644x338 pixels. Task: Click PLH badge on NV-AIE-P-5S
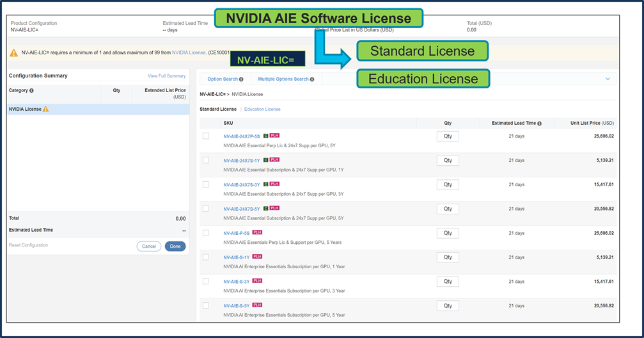(x=257, y=232)
